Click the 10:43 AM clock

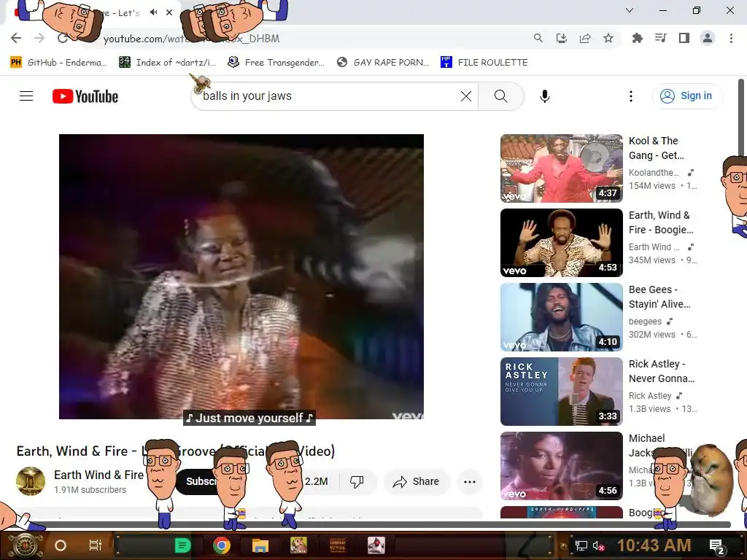coord(654,545)
